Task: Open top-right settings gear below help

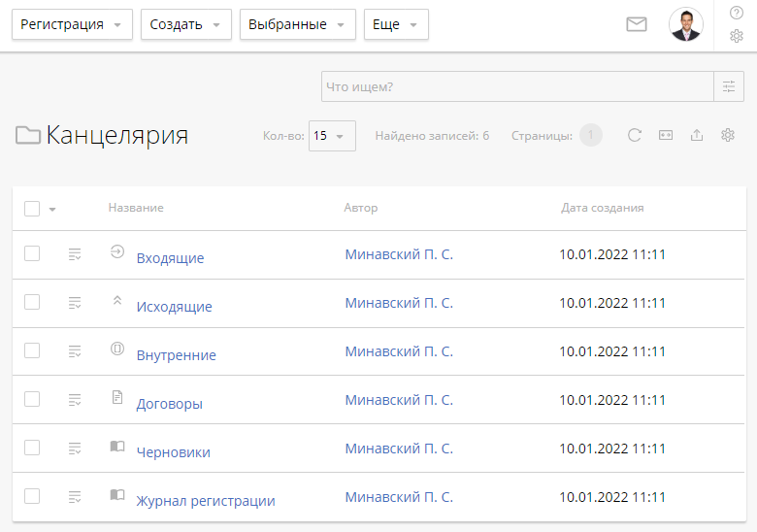Action: click(x=737, y=36)
